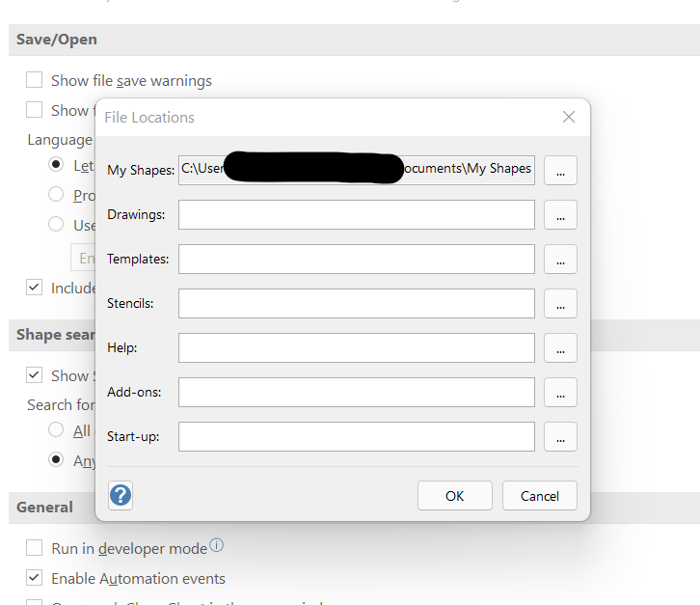Select the Pro language radio option
Viewport: 700px width, 605px height.
pyautogui.click(x=56, y=194)
